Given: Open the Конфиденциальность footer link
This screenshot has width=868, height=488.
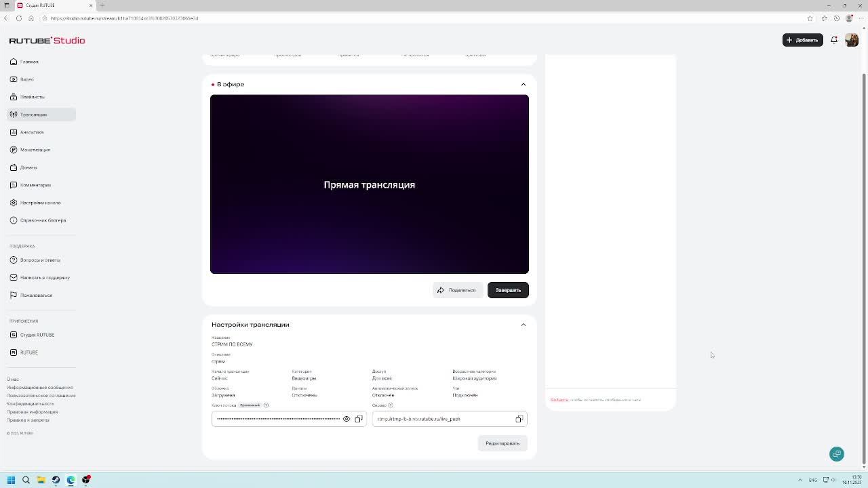Looking at the screenshot, I should tap(31, 404).
